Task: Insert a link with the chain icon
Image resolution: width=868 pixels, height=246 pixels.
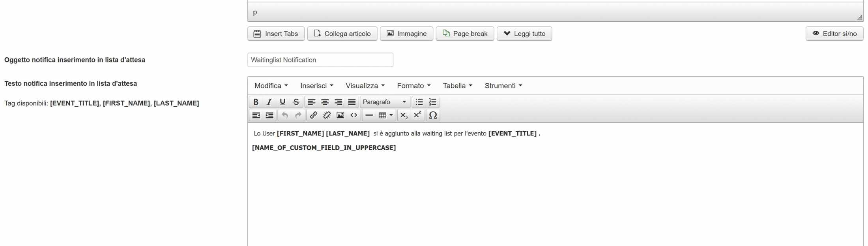Action: (x=313, y=115)
